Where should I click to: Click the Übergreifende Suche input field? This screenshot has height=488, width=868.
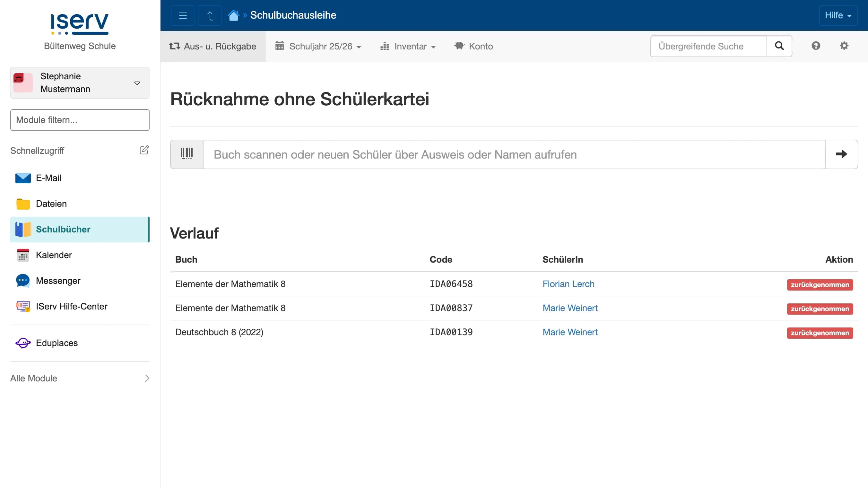click(708, 46)
